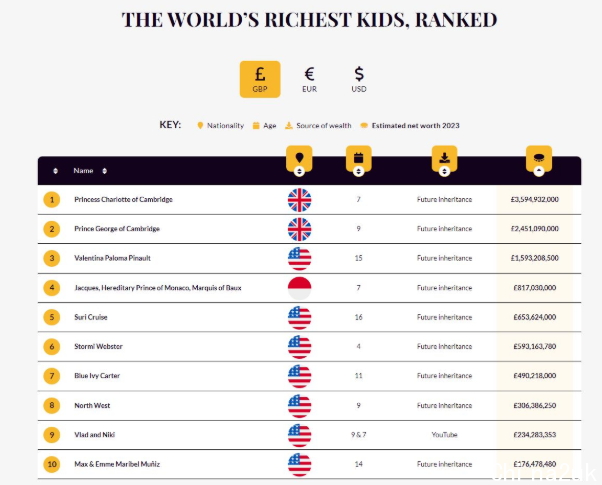Screen dimensions: 602x485
Task: Switch currency to EUR
Action: coord(309,79)
